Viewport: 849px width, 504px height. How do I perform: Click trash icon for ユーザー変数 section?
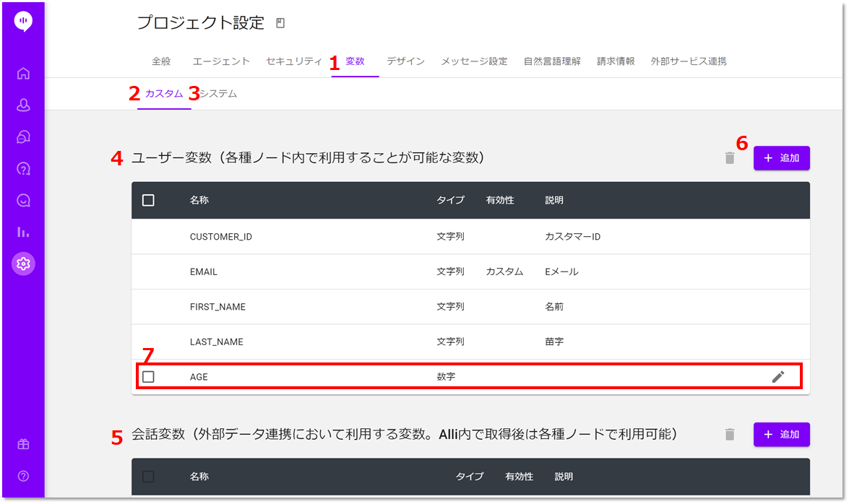pos(729,158)
